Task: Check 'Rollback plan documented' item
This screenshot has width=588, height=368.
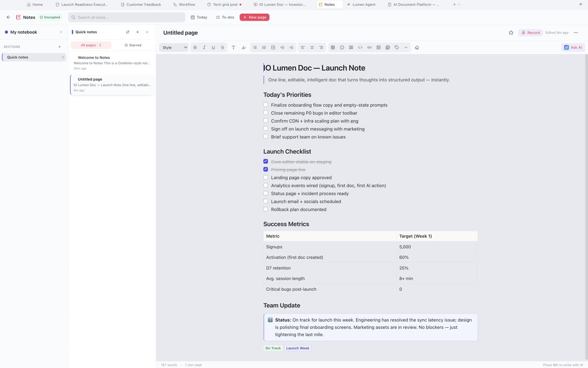Action: click(x=266, y=210)
